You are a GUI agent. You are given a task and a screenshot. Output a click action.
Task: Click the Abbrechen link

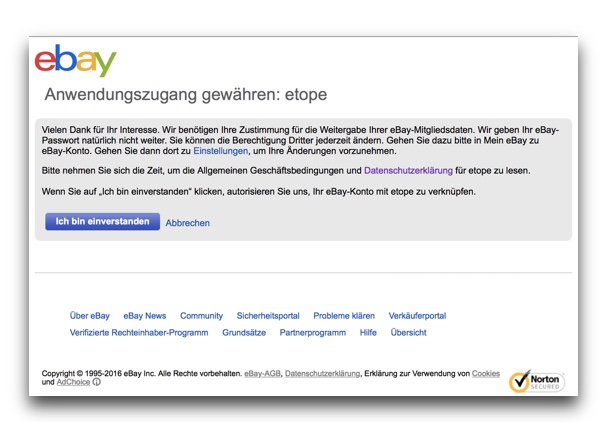(188, 223)
